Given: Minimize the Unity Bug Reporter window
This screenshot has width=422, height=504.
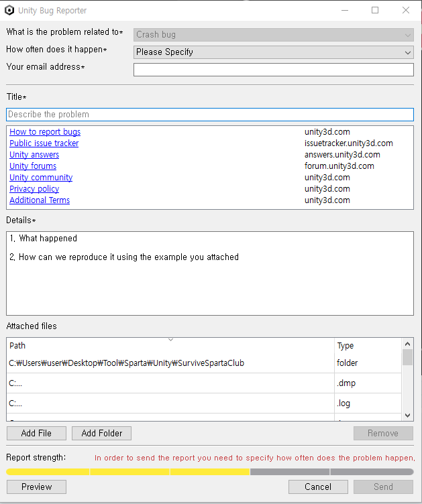Looking at the screenshot, I should click(x=345, y=10).
